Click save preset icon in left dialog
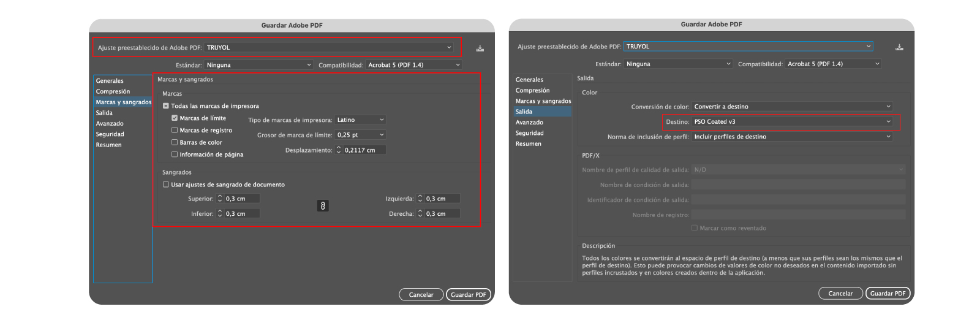Image resolution: width=980 pixels, height=328 pixels. tap(480, 48)
